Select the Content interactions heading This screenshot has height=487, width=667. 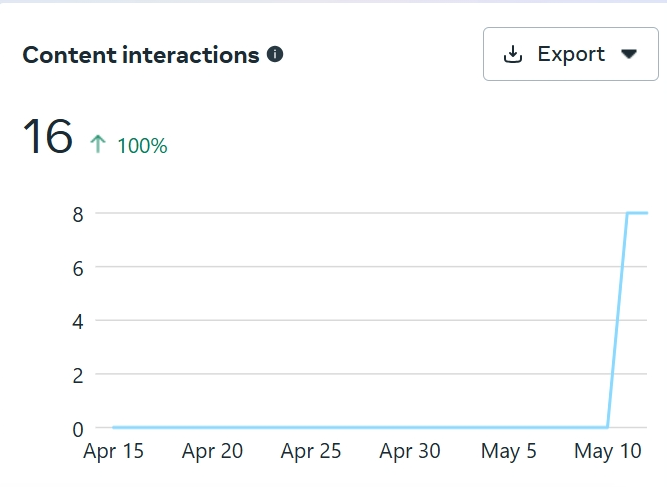pos(141,55)
